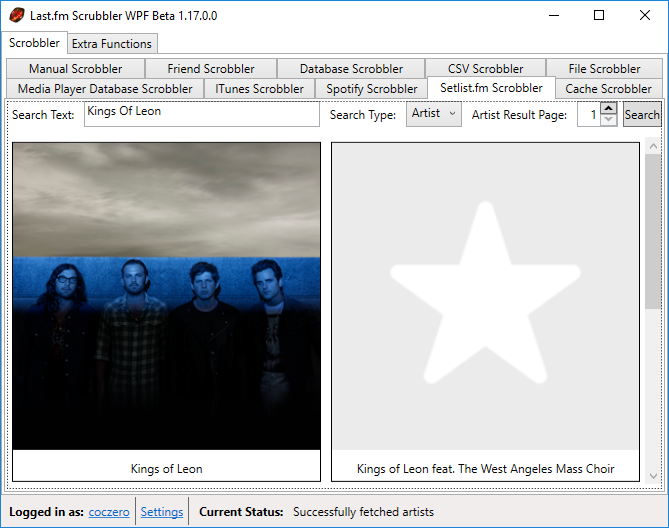Click the Kings of Leon artist name
The width and height of the screenshot is (669, 528).
click(x=166, y=469)
